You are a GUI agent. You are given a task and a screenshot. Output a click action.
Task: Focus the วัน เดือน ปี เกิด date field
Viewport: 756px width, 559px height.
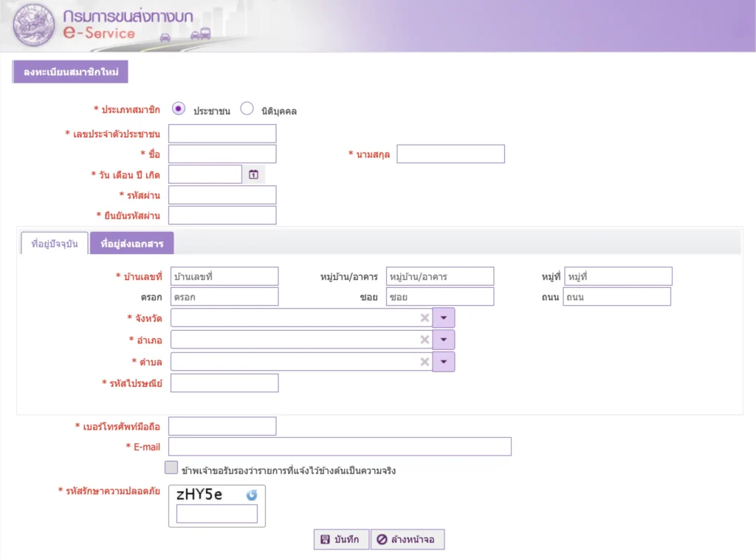coord(205,174)
